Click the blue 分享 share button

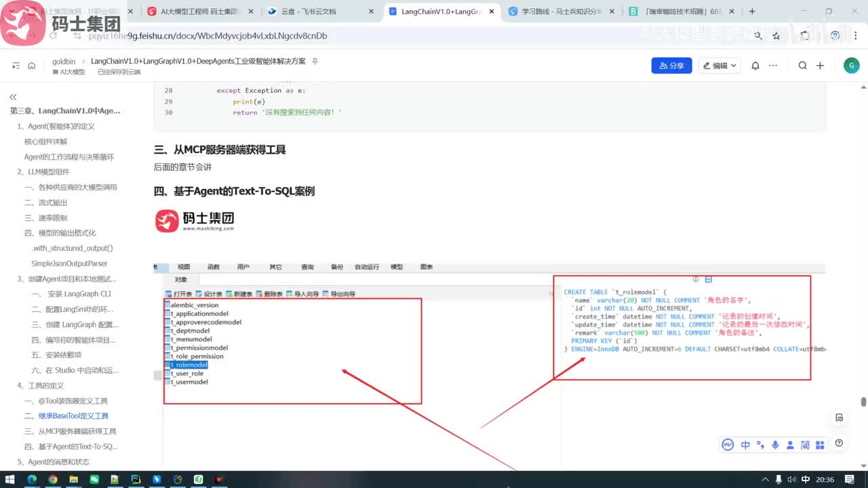671,66
